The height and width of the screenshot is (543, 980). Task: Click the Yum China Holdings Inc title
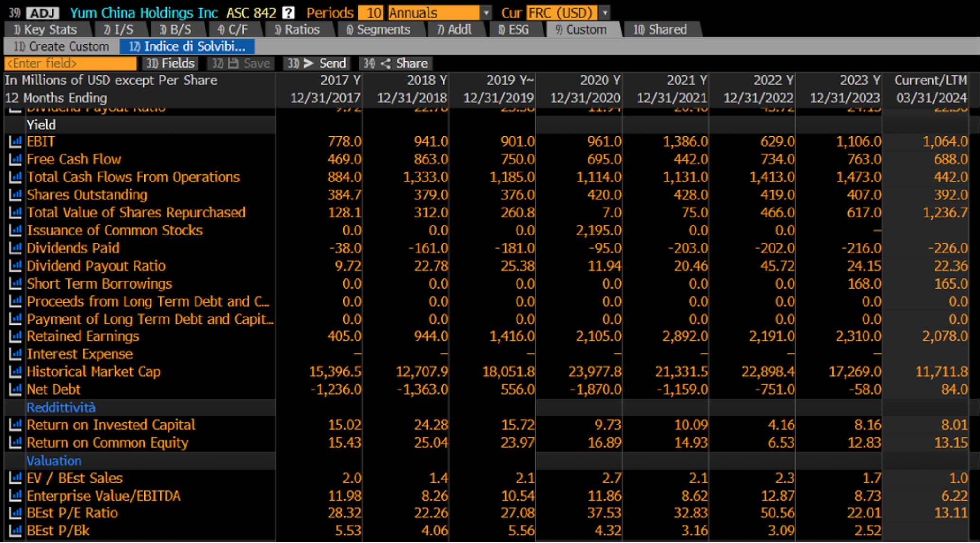144,13
